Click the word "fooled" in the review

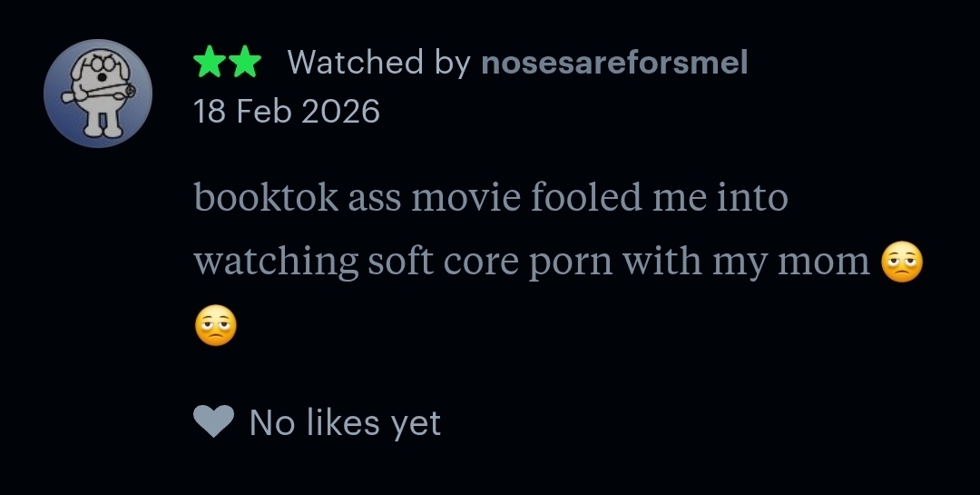tap(586, 196)
